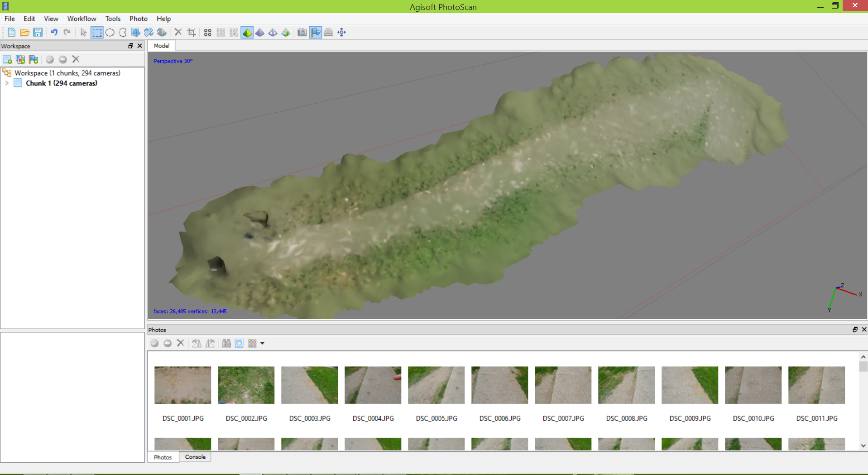868x475 pixels.
Task: Activate the Navigation arrow tool
Action: [83, 33]
